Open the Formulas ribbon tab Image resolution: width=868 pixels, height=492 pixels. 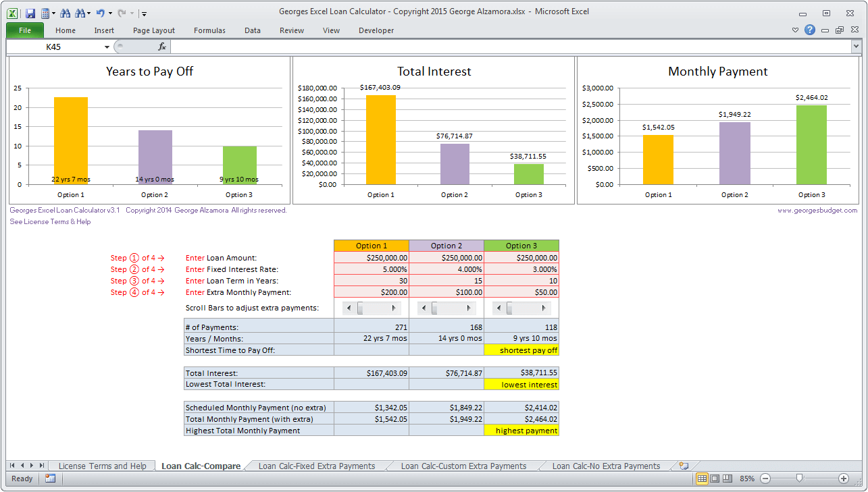tap(209, 30)
